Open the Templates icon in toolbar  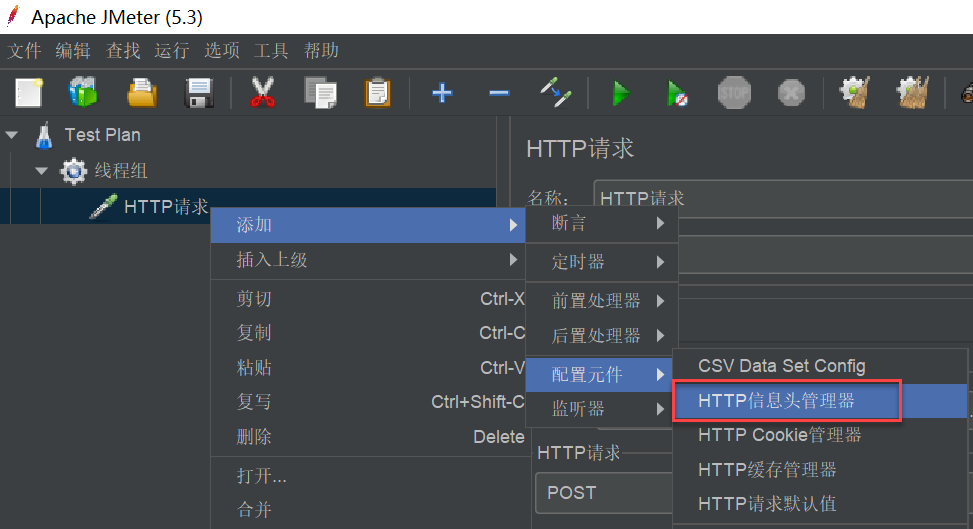[x=83, y=93]
